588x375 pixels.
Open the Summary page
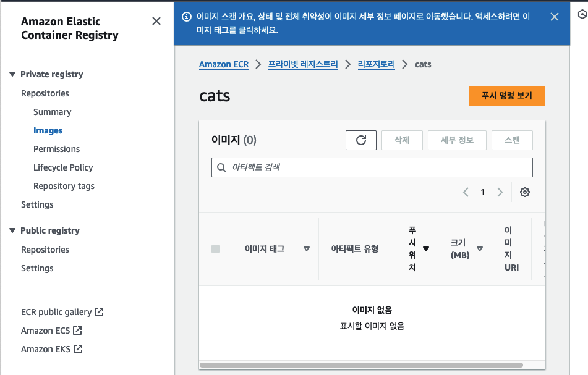(x=52, y=112)
